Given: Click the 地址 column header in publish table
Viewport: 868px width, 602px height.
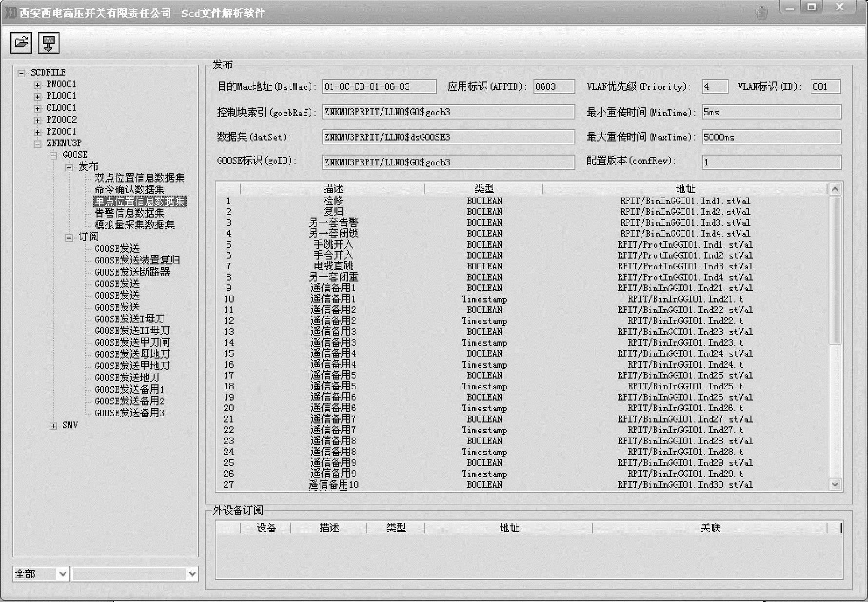Looking at the screenshot, I should pos(685,189).
